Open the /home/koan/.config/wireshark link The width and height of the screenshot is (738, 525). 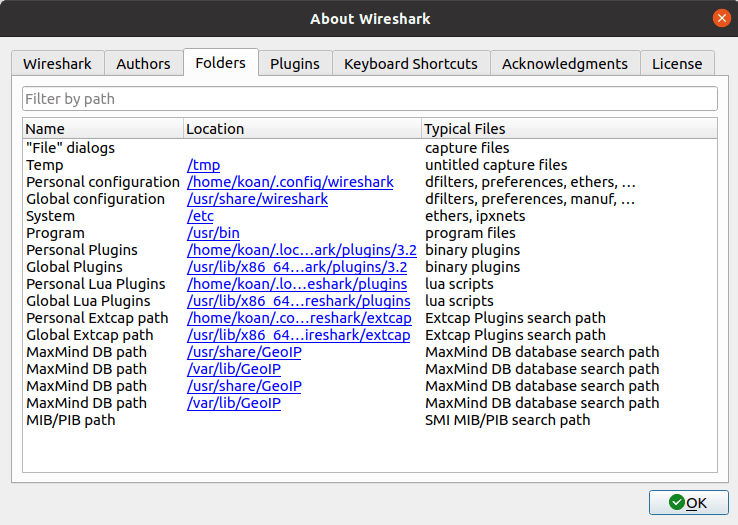pyautogui.click(x=290, y=182)
